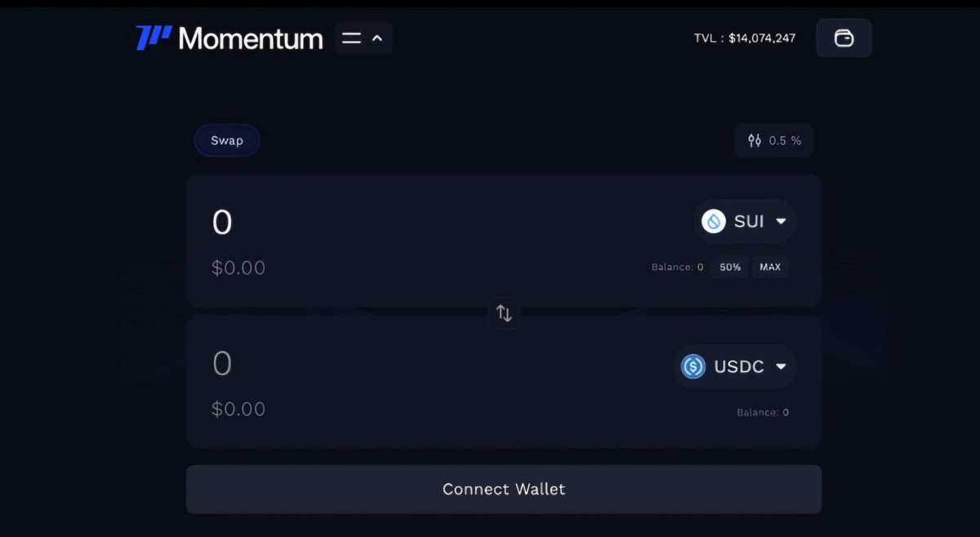Click the SUI token icon
Viewport: 980px width, 537px height.
[x=714, y=221]
